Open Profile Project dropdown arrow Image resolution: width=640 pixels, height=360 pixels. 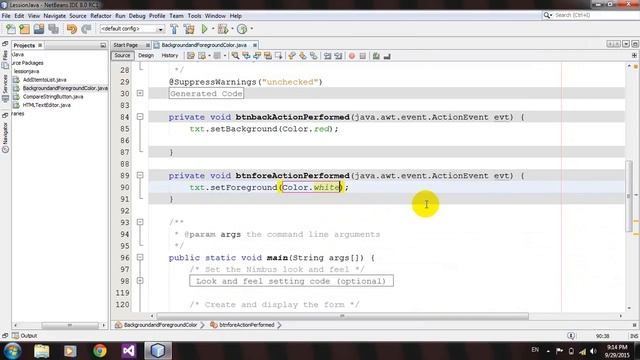point(251,29)
